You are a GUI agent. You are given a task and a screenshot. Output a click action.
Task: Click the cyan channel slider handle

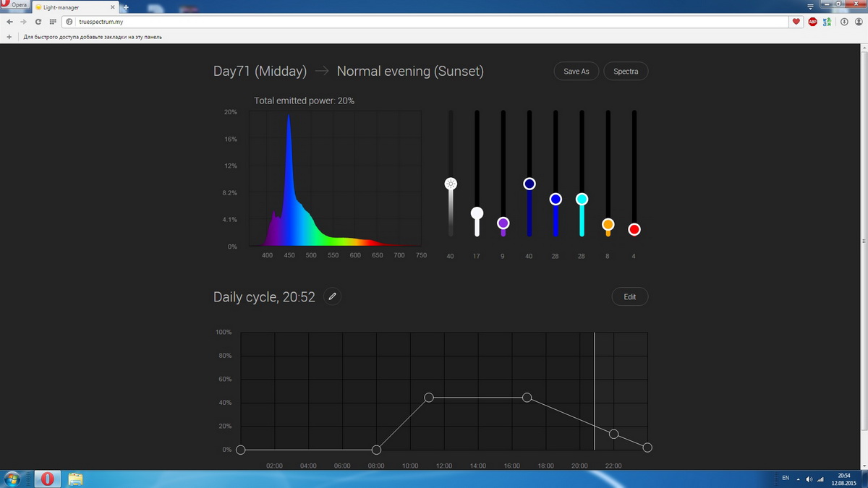pos(582,199)
